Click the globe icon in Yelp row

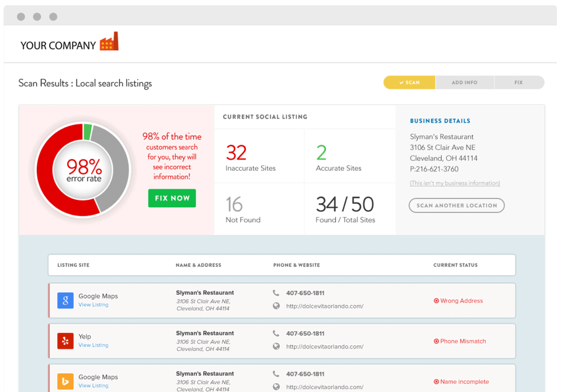click(276, 346)
